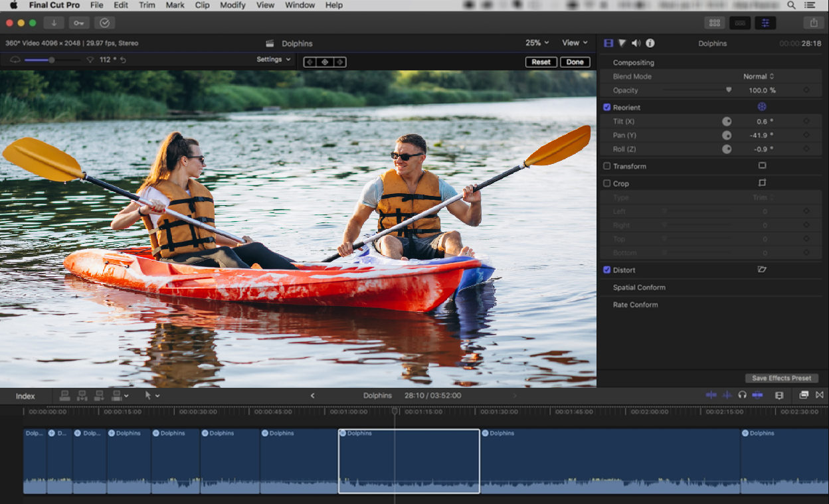Screen dimensions: 829x504
Task: Select the color inspector triangle icon
Action: [622, 43]
